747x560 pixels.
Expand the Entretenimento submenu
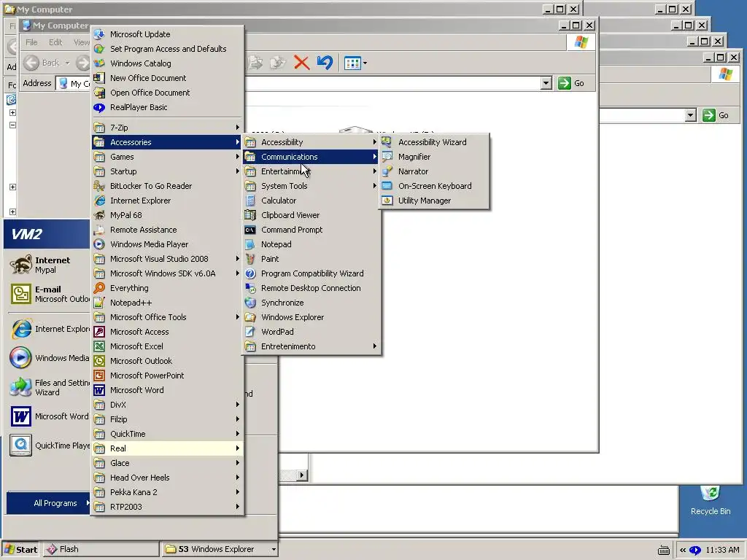click(311, 346)
